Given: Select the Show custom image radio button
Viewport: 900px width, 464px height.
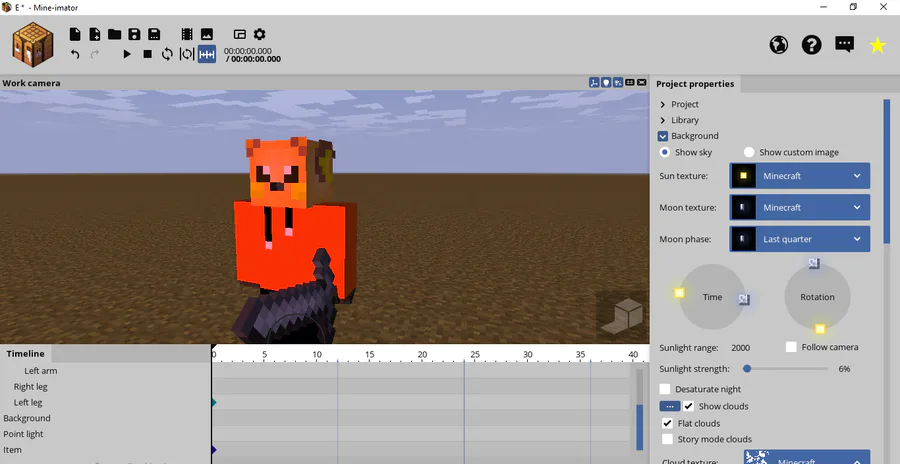Looking at the screenshot, I should click(x=749, y=152).
